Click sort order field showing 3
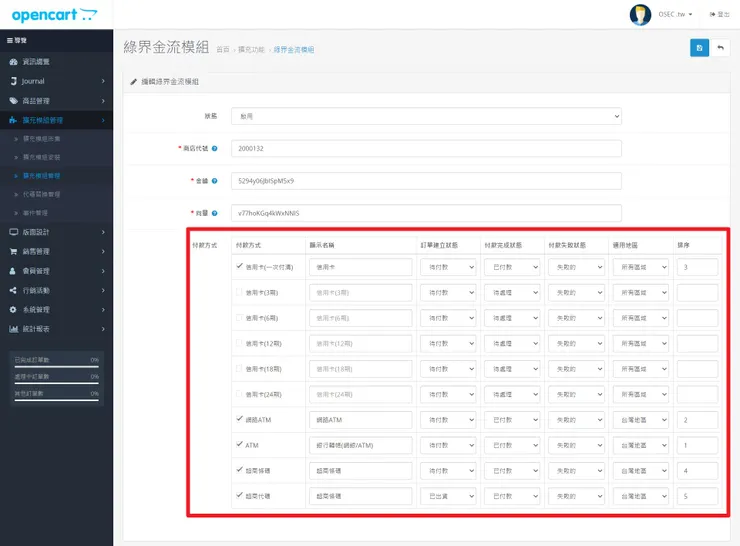 [x=698, y=267]
